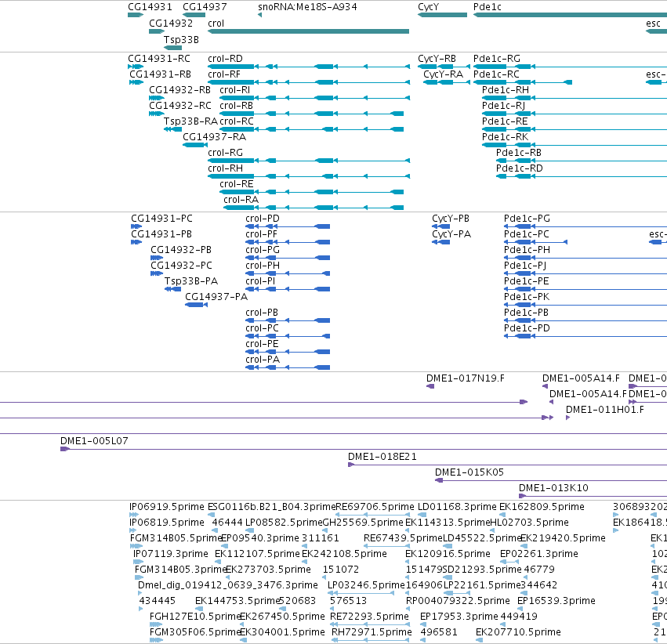
Task: Click the DME1-015K05 BAC label
Action: pyautogui.click(x=469, y=472)
